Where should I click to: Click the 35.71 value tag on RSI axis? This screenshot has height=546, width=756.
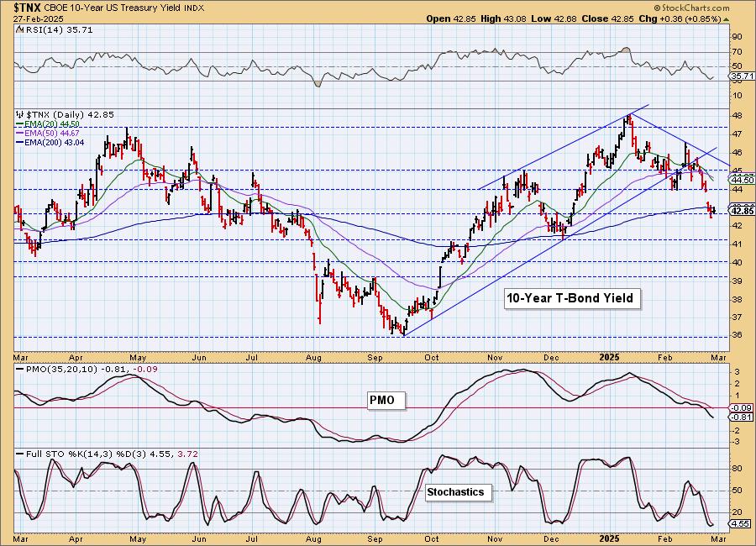pyautogui.click(x=742, y=76)
